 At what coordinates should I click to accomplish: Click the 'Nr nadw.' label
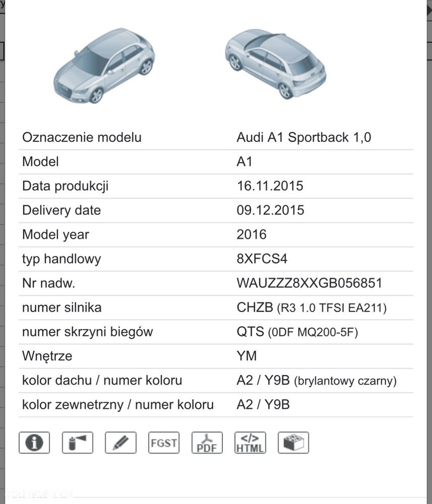[x=48, y=283]
